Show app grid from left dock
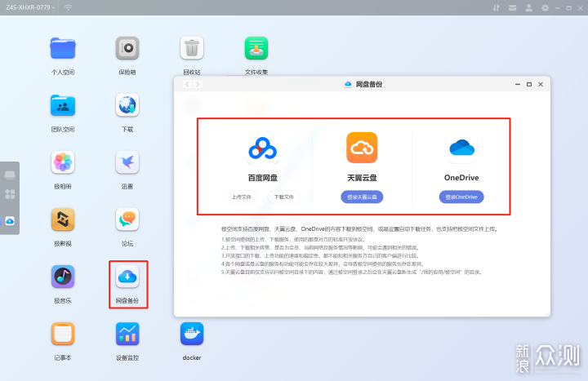This screenshot has width=588, height=381. point(10,194)
